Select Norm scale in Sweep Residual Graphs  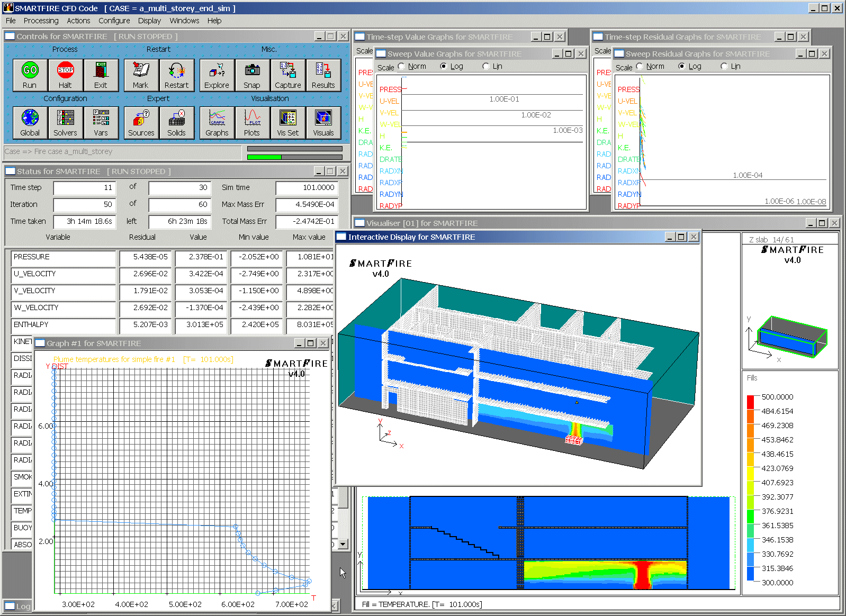point(640,66)
